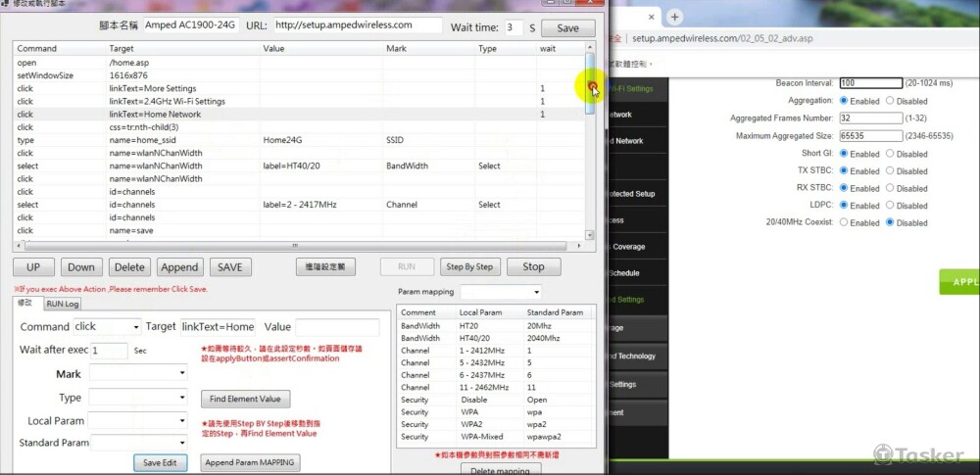980x475 pixels.
Task: Set RX STBC to Enabled
Action: pyautogui.click(x=844, y=187)
